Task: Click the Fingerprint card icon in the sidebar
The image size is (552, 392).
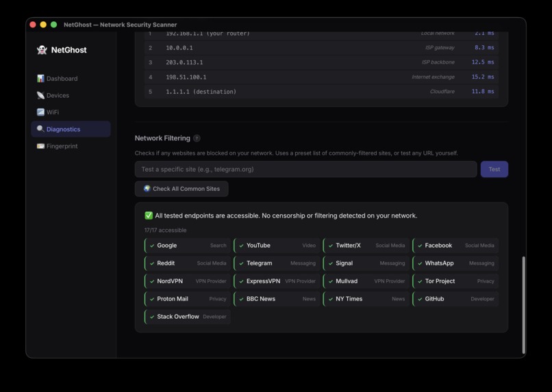Action: [x=40, y=146]
